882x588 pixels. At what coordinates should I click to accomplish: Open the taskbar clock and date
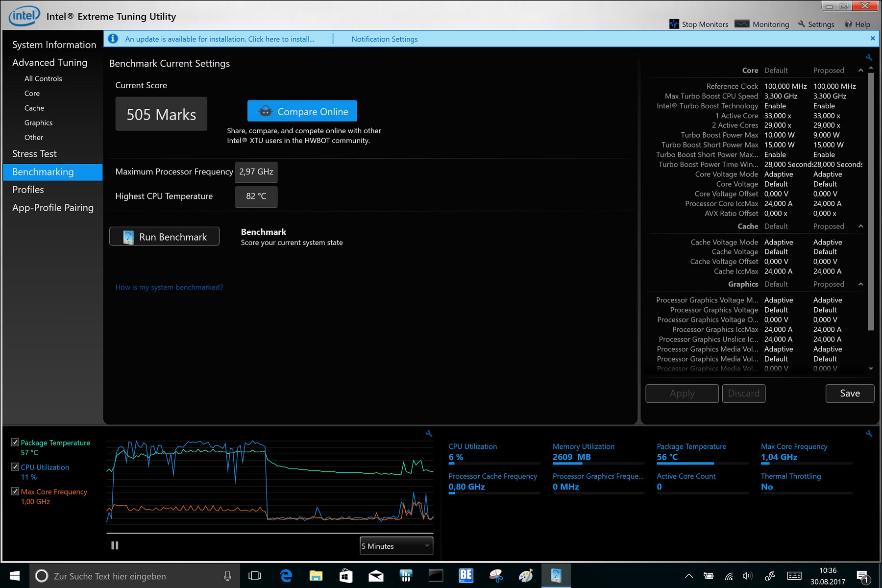(x=828, y=576)
